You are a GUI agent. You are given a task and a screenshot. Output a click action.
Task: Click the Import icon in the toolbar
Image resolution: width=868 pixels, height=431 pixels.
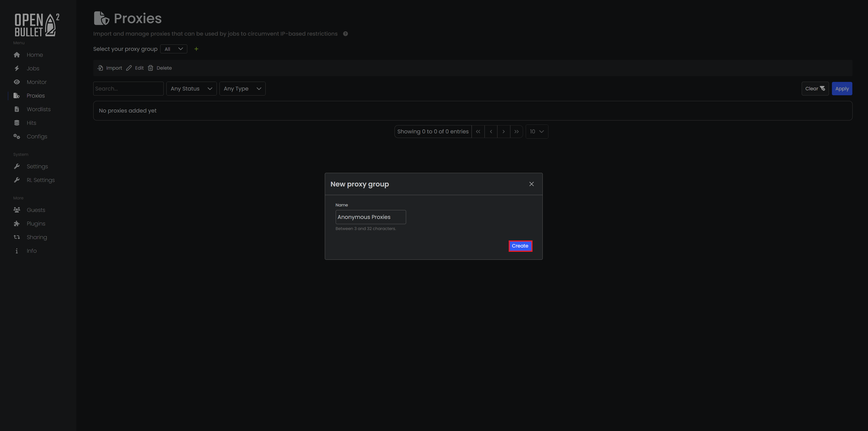coord(100,68)
